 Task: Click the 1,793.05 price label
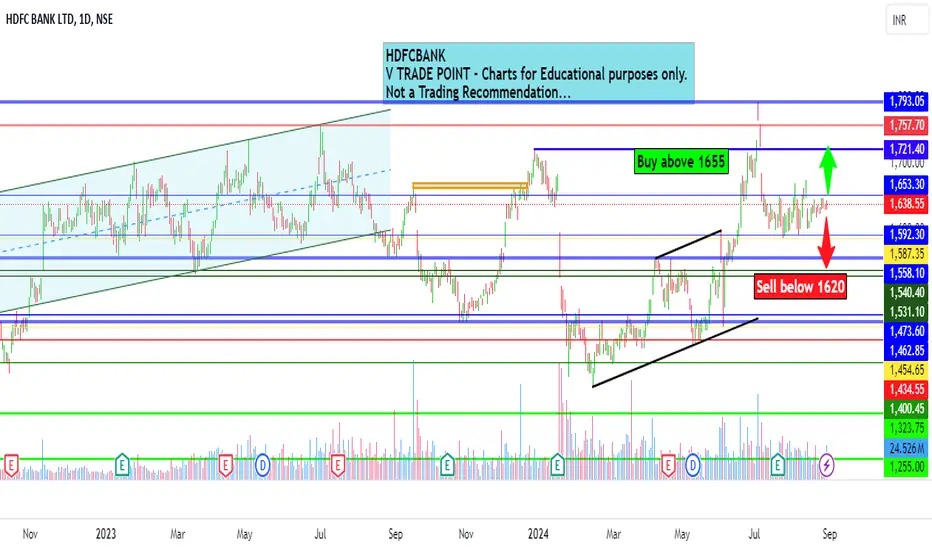click(906, 101)
